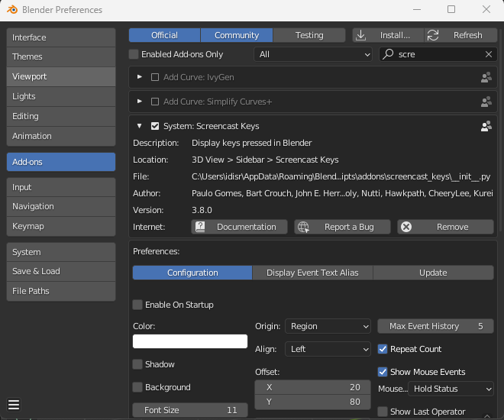Click the Report a Bug button label
504x420 pixels.
tap(349, 227)
